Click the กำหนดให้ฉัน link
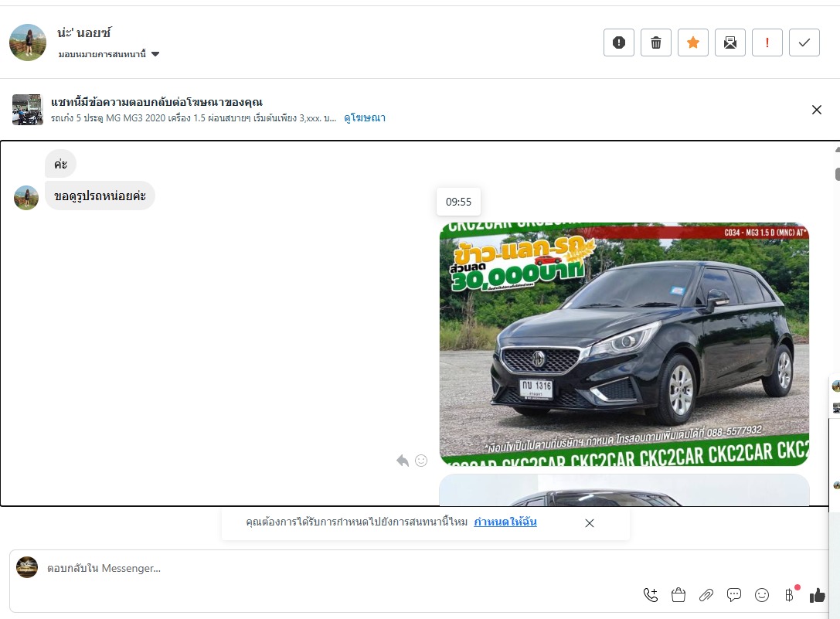 click(505, 522)
